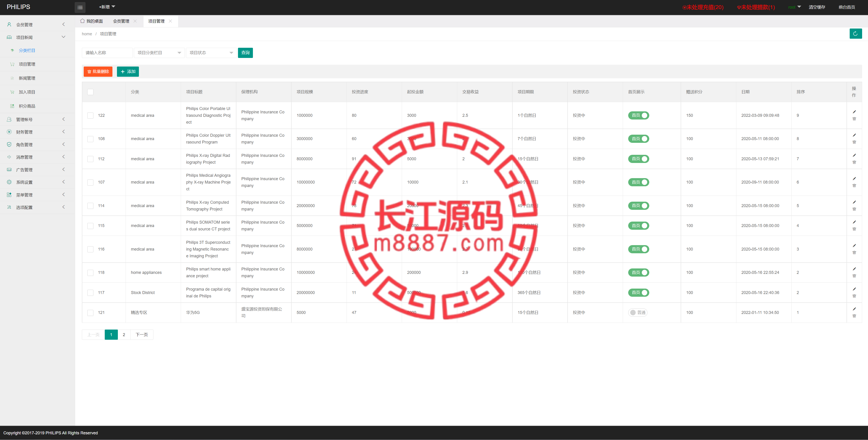Delete row 108 with trash icon

[x=854, y=142]
